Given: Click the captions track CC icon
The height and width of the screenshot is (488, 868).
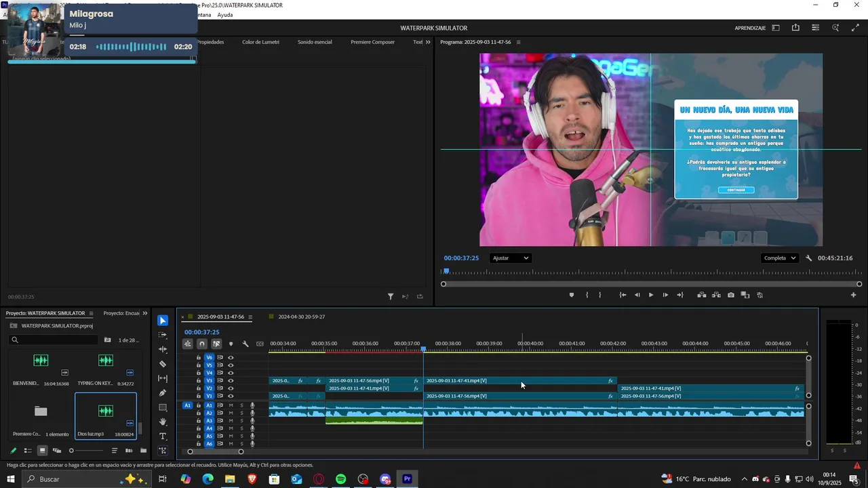Looking at the screenshot, I should coord(260,344).
